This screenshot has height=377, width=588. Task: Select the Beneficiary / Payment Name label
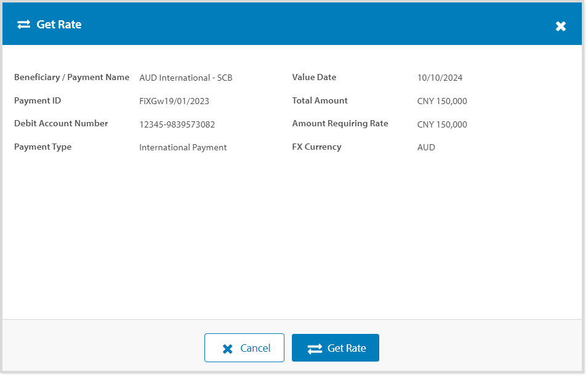71,78
